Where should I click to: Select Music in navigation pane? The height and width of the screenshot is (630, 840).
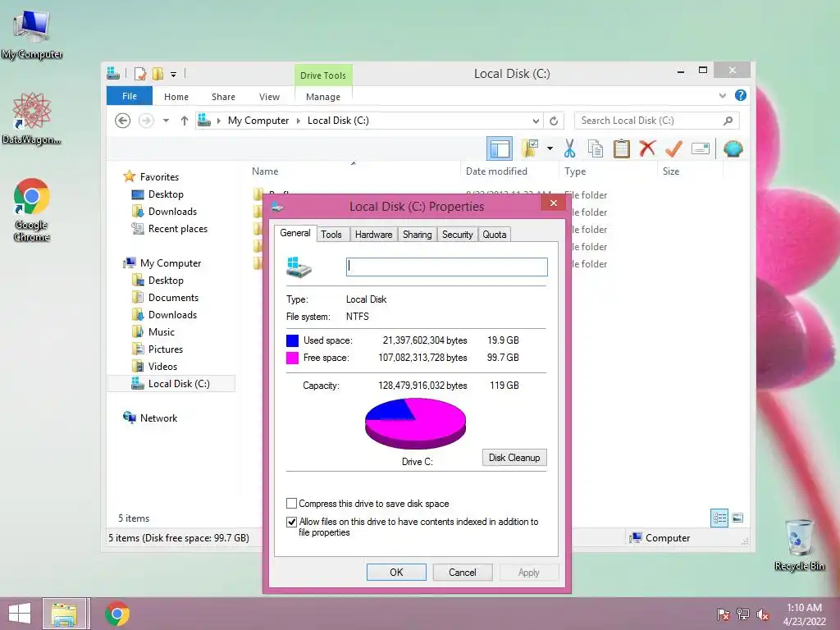pos(162,332)
